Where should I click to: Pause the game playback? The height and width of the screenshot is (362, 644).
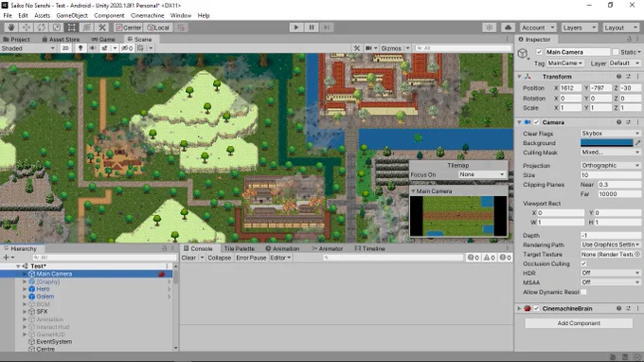[x=312, y=27]
